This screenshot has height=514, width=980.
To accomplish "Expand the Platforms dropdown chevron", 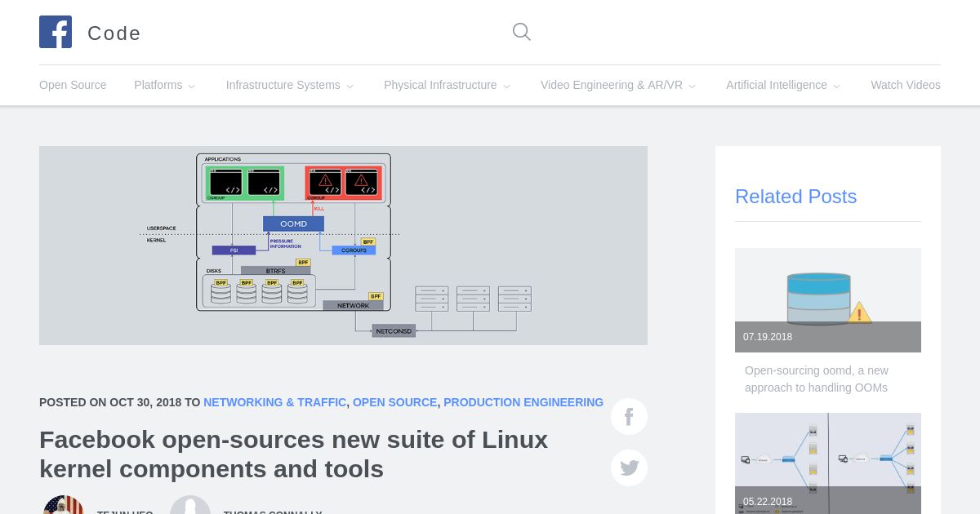I will (x=191, y=86).
